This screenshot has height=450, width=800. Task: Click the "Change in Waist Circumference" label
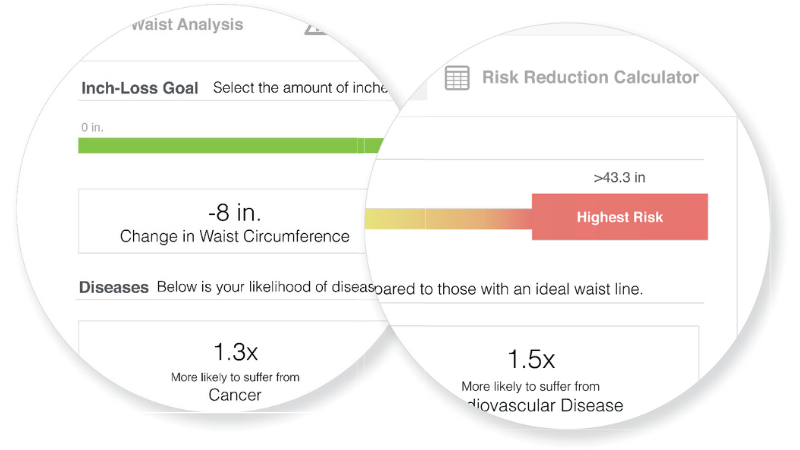point(235,236)
